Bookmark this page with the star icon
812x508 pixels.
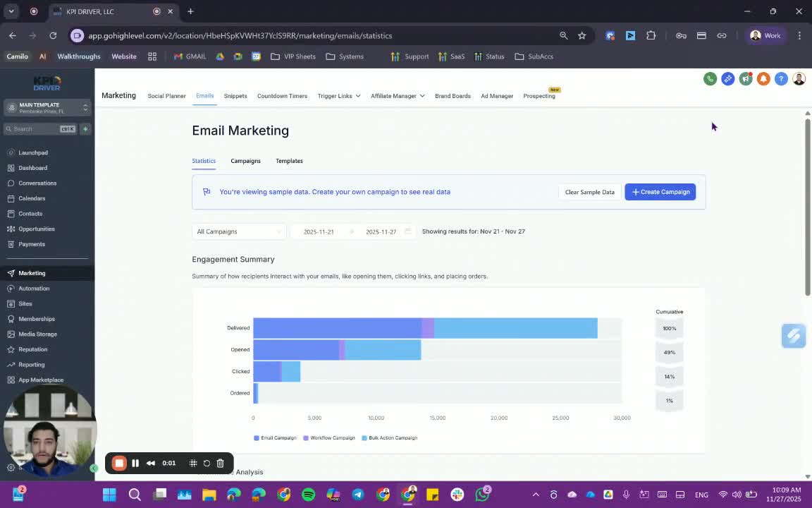(x=582, y=36)
